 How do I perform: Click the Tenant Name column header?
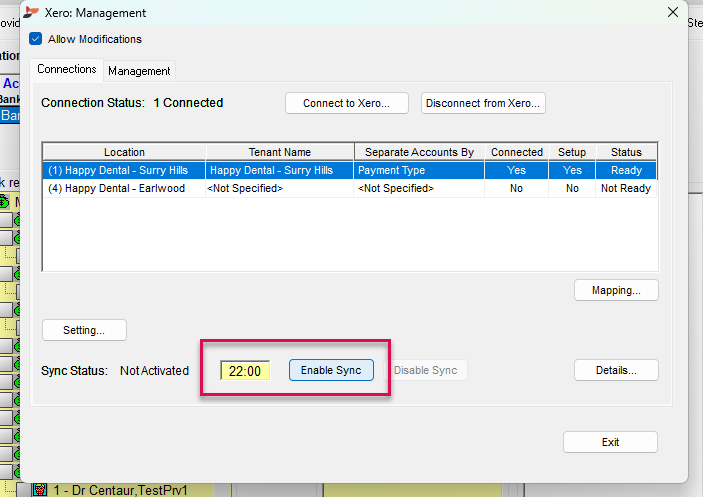pos(280,152)
